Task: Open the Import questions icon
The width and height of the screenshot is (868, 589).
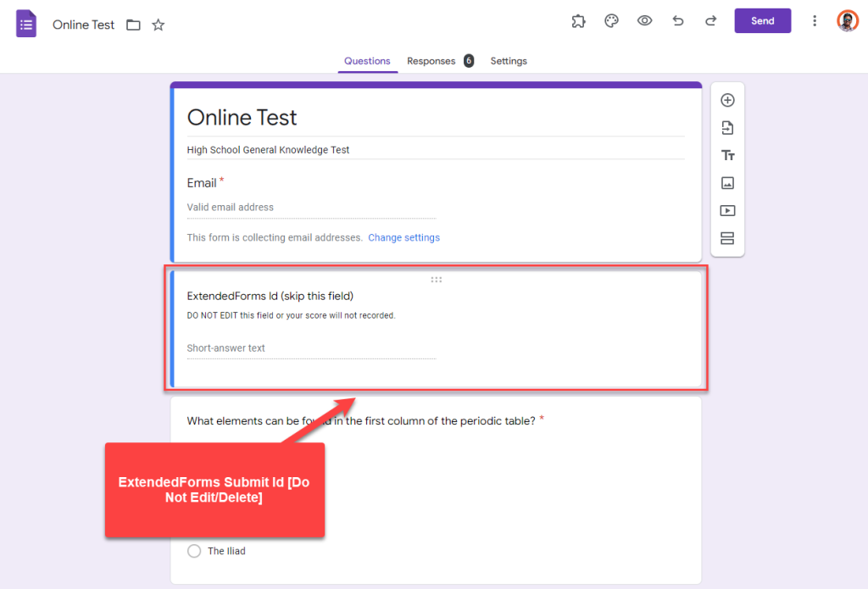Action: point(727,127)
